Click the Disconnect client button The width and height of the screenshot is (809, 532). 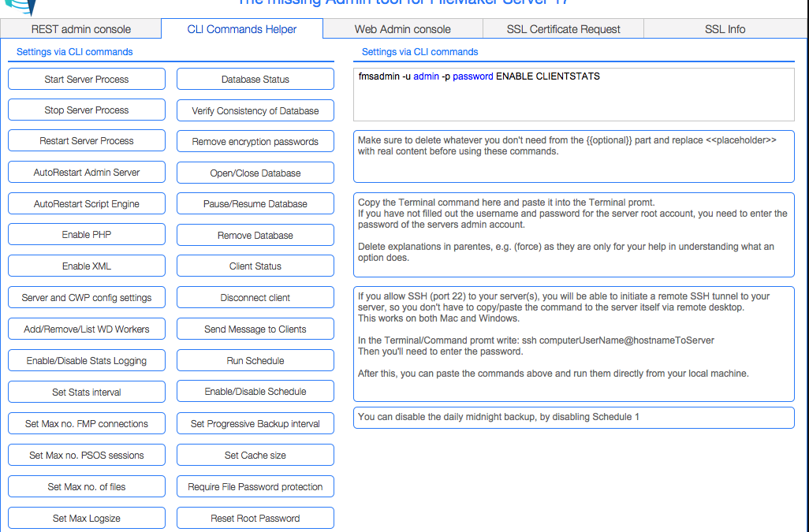click(255, 297)
